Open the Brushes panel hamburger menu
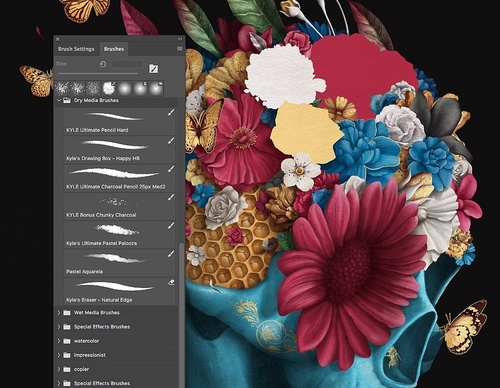This screenshot has height=388, width=500. 180,49
